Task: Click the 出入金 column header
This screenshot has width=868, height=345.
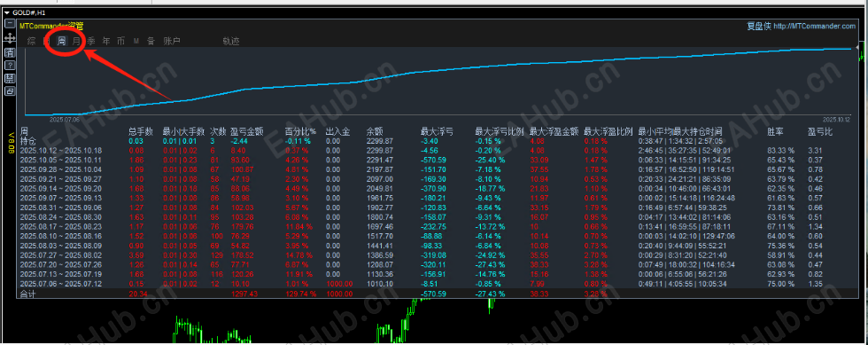Action: click(337, 132)
